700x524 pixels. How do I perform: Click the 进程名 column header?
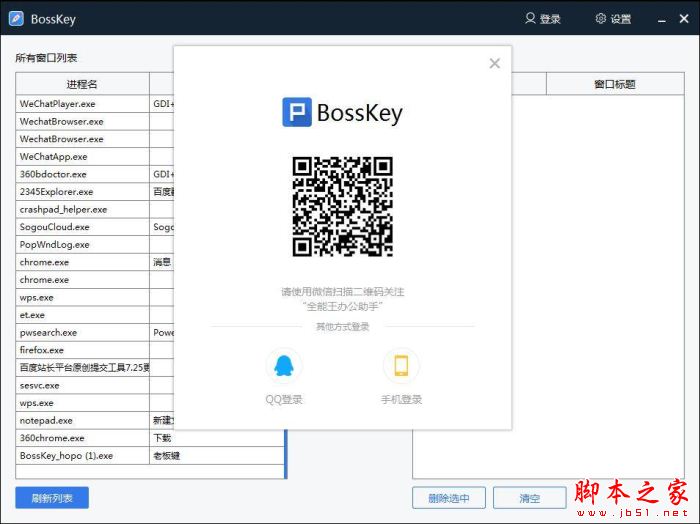click(82, 84)
